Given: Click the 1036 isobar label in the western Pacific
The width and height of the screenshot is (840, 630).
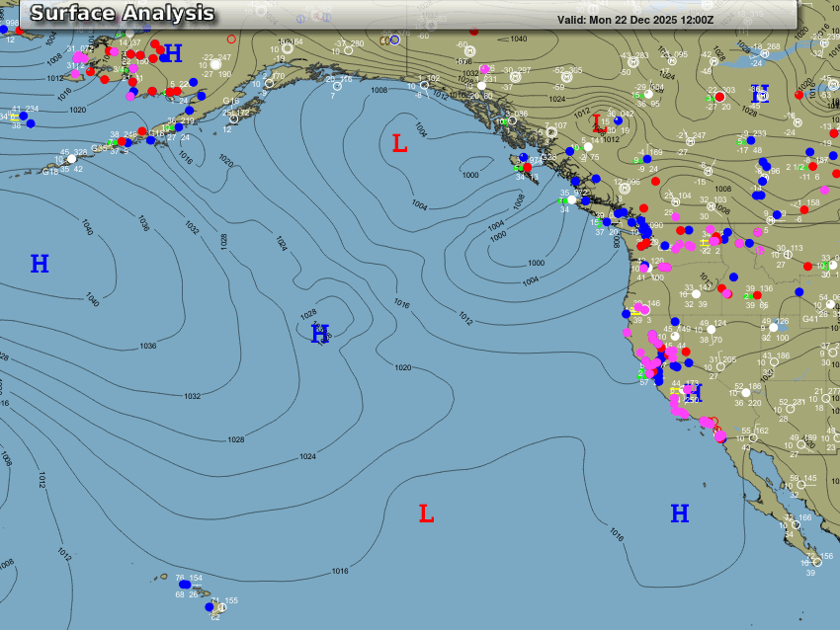Looking at the screenshot, I should [148, 346].
